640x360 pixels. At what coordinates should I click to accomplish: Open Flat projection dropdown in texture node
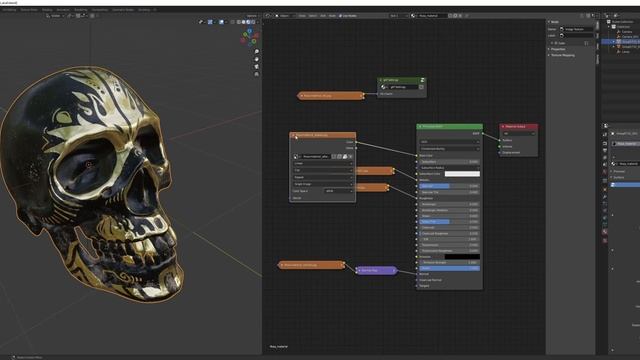point(322,170)
